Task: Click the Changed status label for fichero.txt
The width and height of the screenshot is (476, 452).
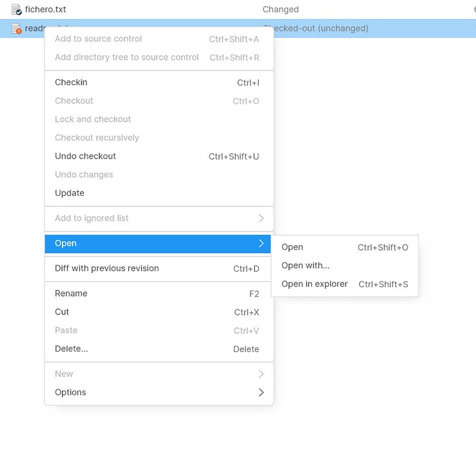Action: click(x=280, y=9)
